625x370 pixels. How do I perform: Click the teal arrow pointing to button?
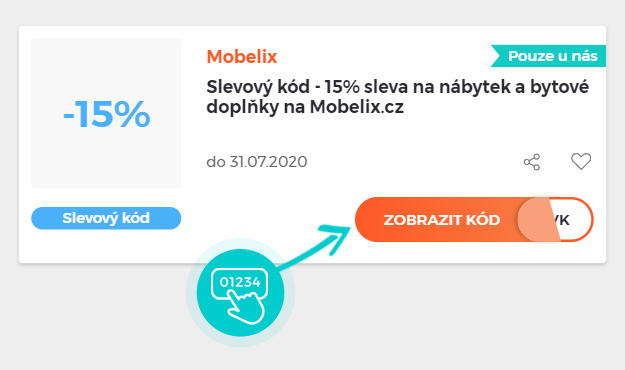[315, 247]
